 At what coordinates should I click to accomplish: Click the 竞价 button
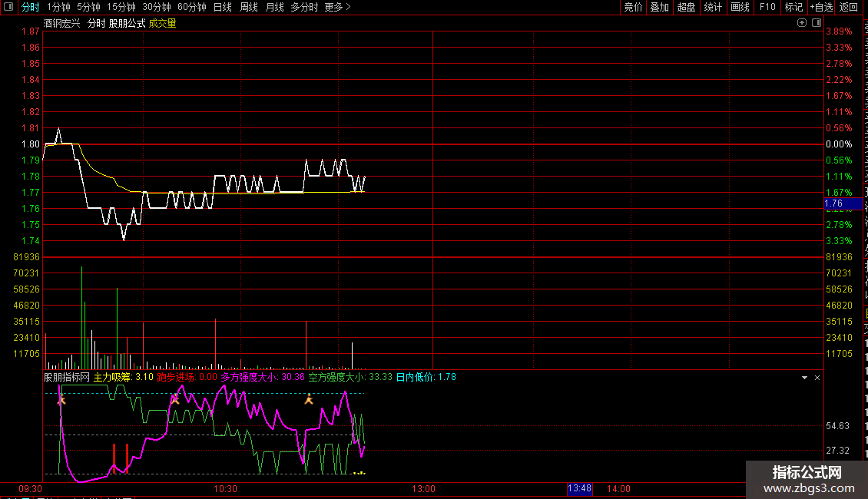coord(633,7)
